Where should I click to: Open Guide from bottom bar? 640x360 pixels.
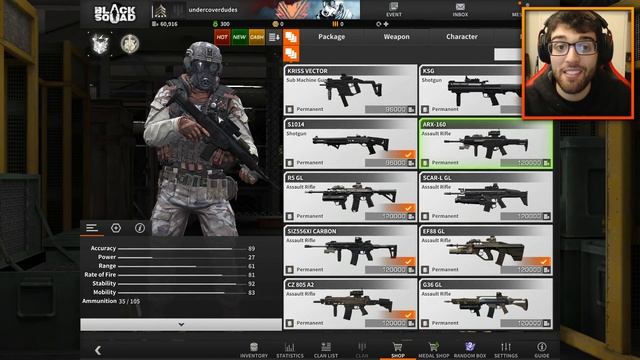tap(542, 350)
